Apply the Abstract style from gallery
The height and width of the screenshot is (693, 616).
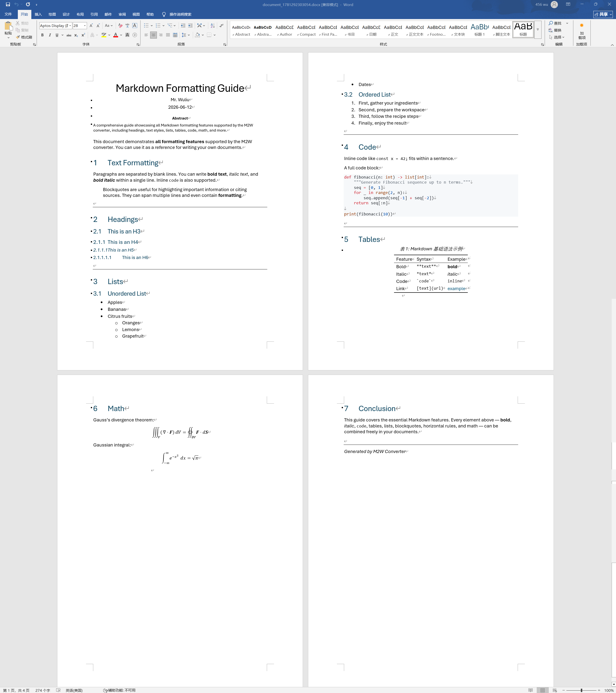pos(241,30)
